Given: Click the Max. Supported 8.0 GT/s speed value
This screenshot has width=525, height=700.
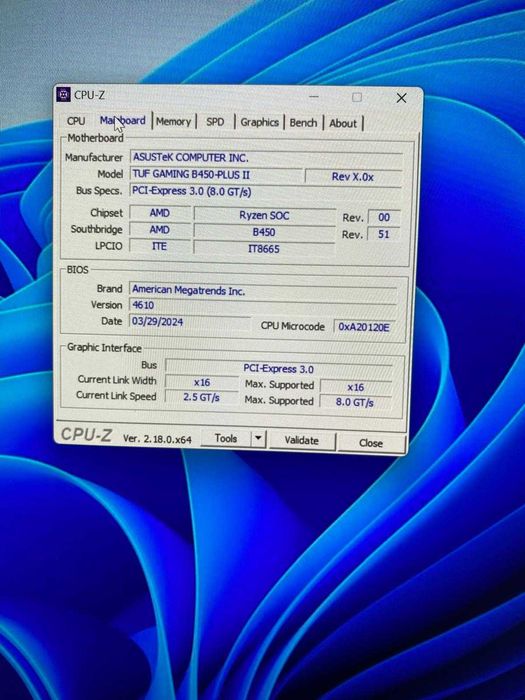Looking at the screenshot, I should 355,402.
